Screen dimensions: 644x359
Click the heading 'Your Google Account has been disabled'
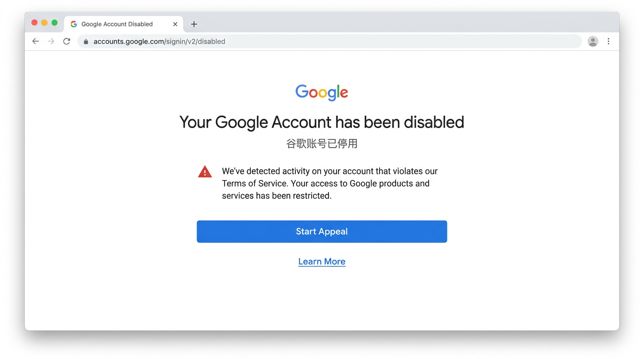(x=322, y=122)
